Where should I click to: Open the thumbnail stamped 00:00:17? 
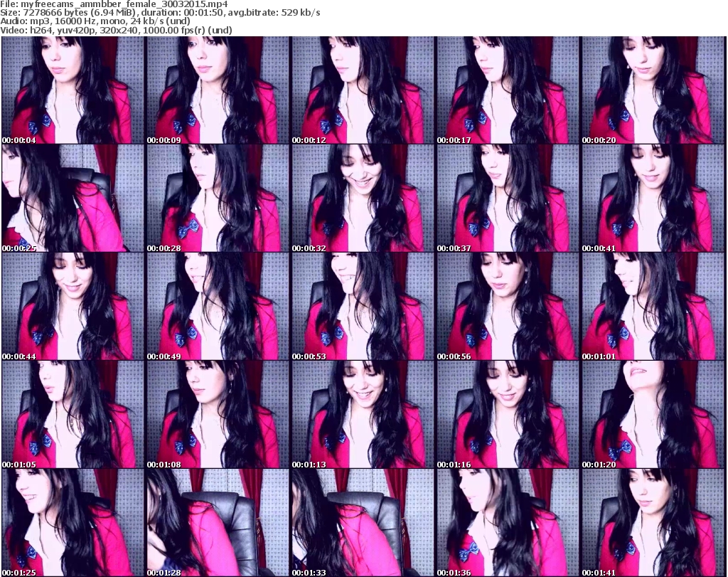coord(508,90)
